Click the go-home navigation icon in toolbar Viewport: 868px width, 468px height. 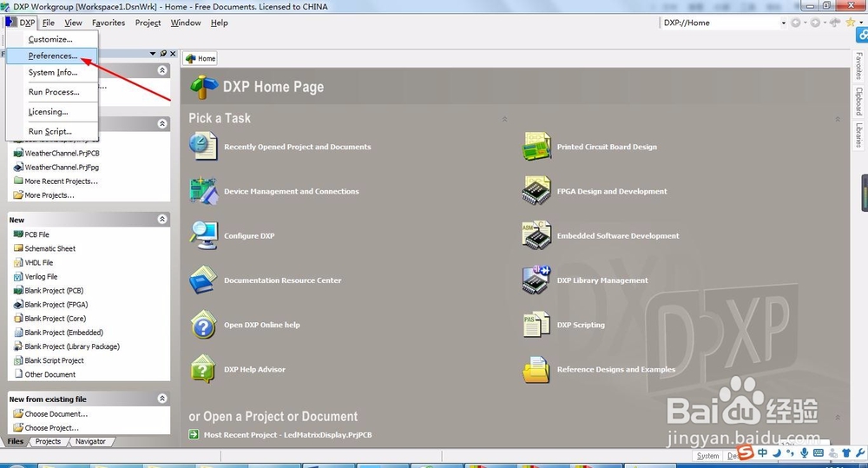[835, 23]
